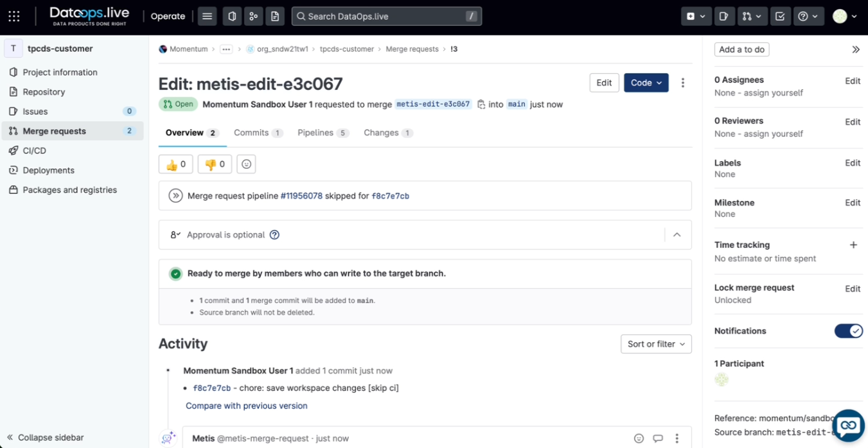This screenshot has height=448, width=868.
Task: Click the Edit merge request button
Action: pyautogui.click(x=604, y=83)
